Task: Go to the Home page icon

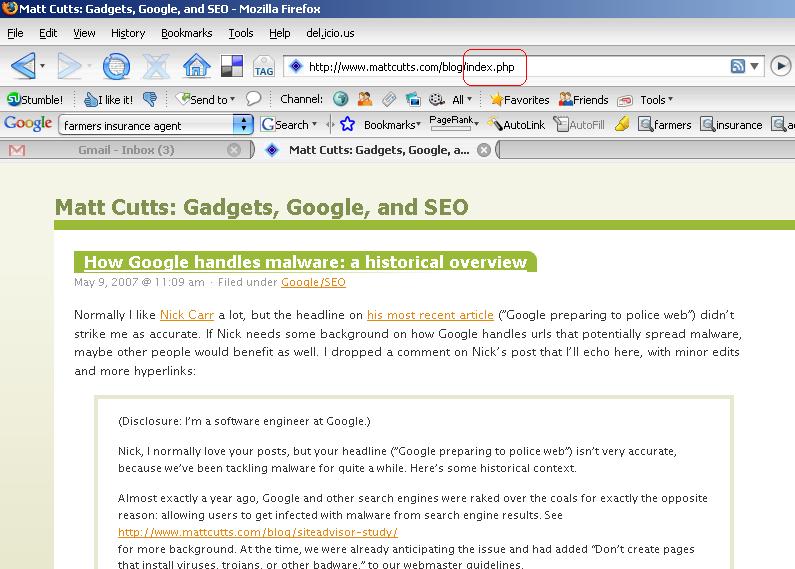Action: pos(196,67)
